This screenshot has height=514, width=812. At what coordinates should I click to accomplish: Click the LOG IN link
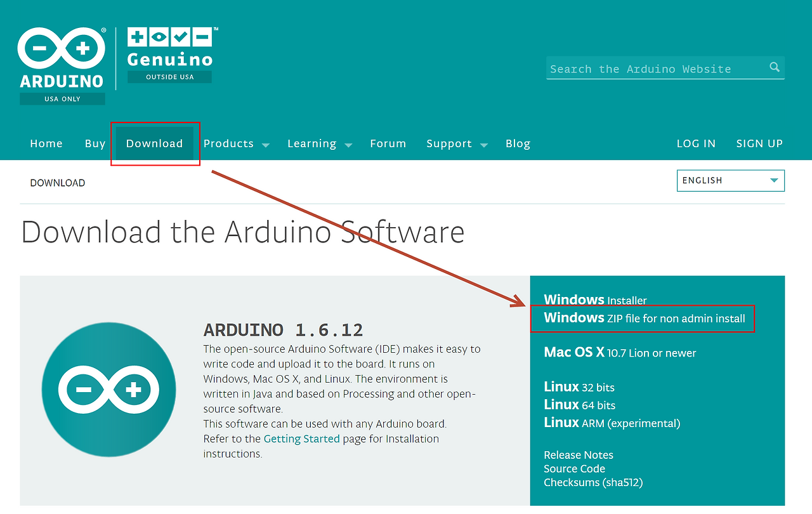[696, 143]
